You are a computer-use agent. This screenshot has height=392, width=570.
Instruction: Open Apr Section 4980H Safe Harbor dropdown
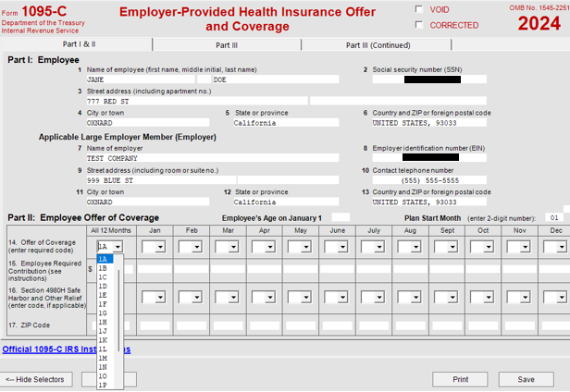(x=270, y=297)
